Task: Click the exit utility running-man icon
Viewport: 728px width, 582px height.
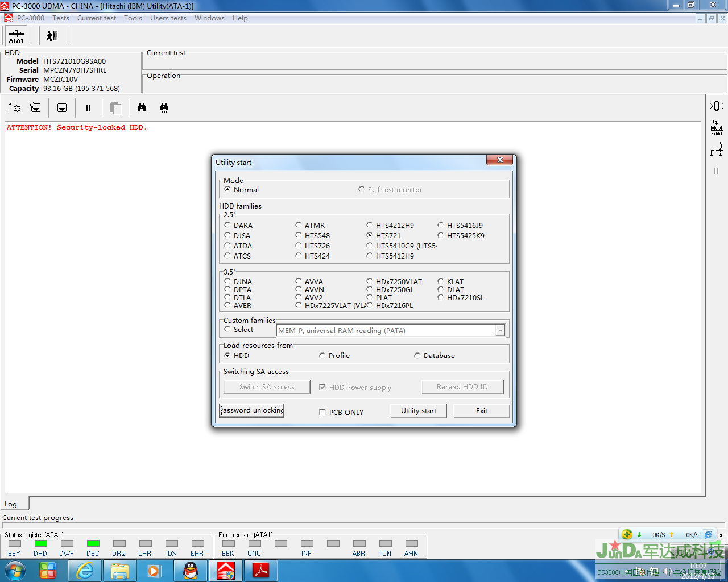Action: point(52,36)
